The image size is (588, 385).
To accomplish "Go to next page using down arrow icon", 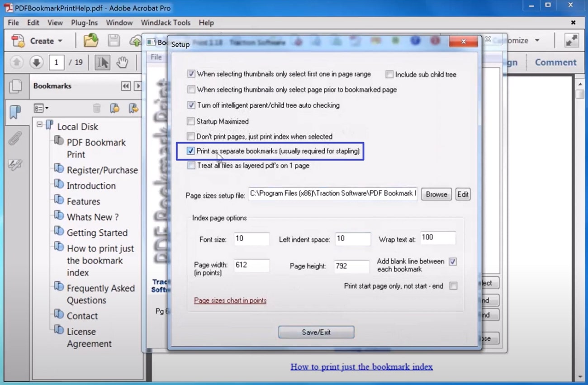I will [36, 62].
